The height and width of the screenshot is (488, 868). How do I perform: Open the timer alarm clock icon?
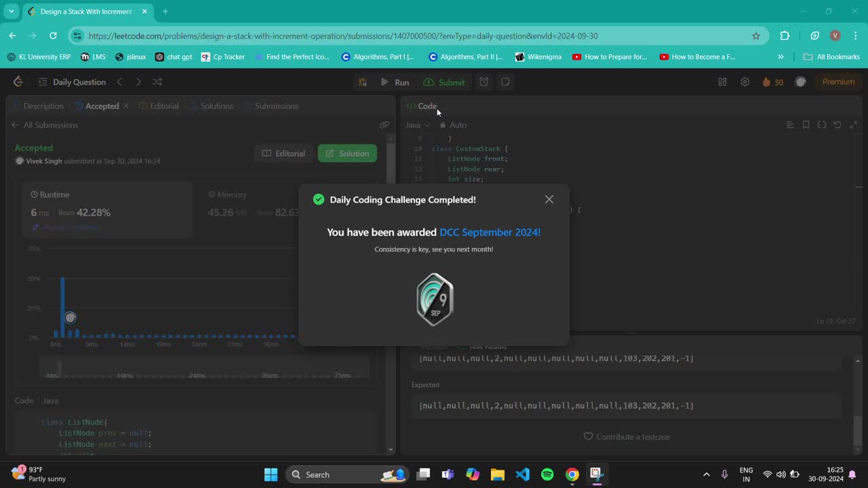(484, 82)
